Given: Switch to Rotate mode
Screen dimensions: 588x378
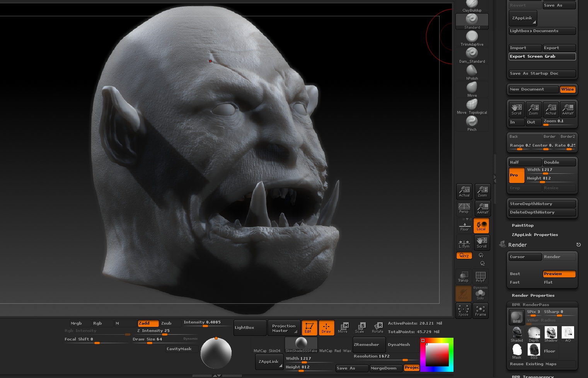Looking at the screenshot, I should pyautogui.click(x=377, y=327).
